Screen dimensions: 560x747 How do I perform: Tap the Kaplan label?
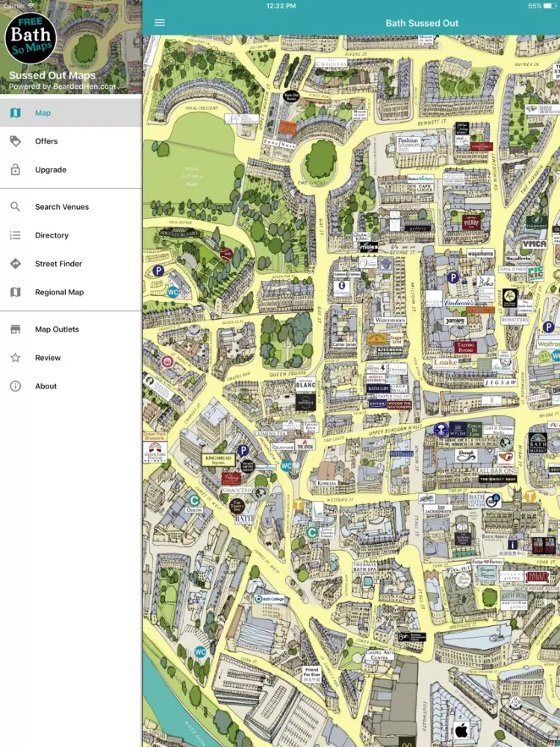(x=378, y=403)
